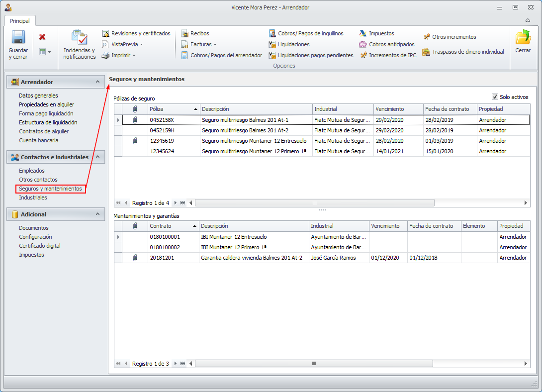Open Impuestos from the ribbon
Image resolution: width=542 pixels, height=392 pixels.
363,33
